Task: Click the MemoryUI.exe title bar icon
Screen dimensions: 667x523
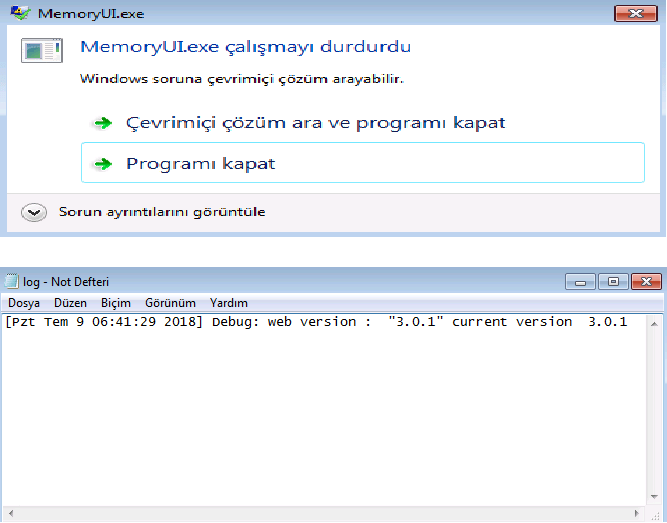Action: 20,13
